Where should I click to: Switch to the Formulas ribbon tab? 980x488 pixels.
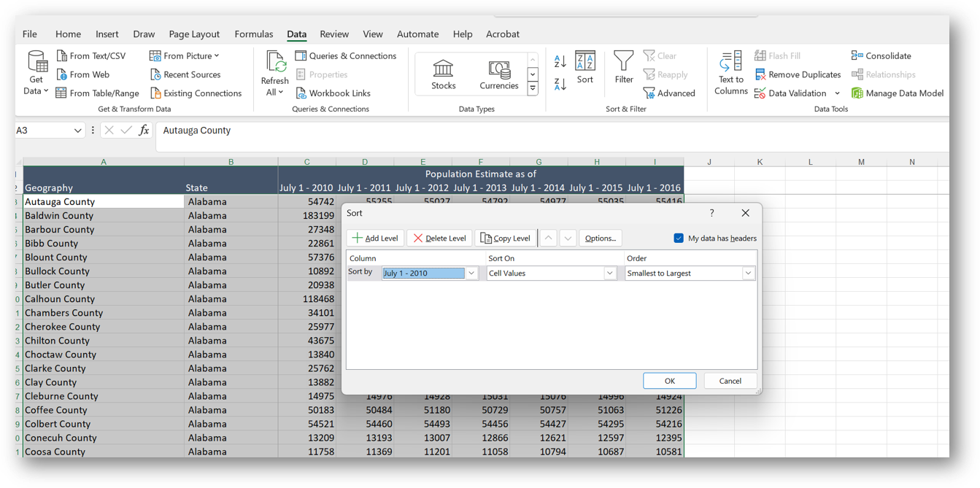(253, 34)
